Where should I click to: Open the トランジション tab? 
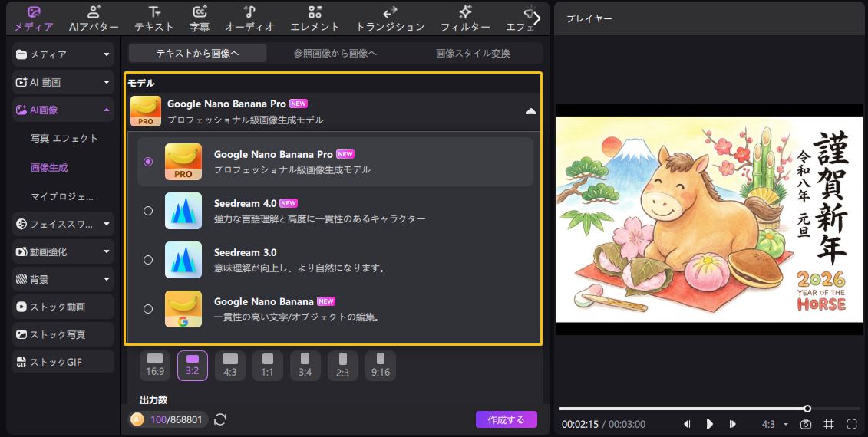[390, 19]
